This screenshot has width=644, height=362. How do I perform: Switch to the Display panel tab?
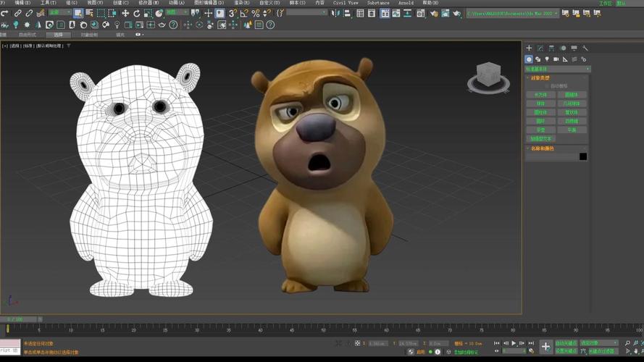574,48
